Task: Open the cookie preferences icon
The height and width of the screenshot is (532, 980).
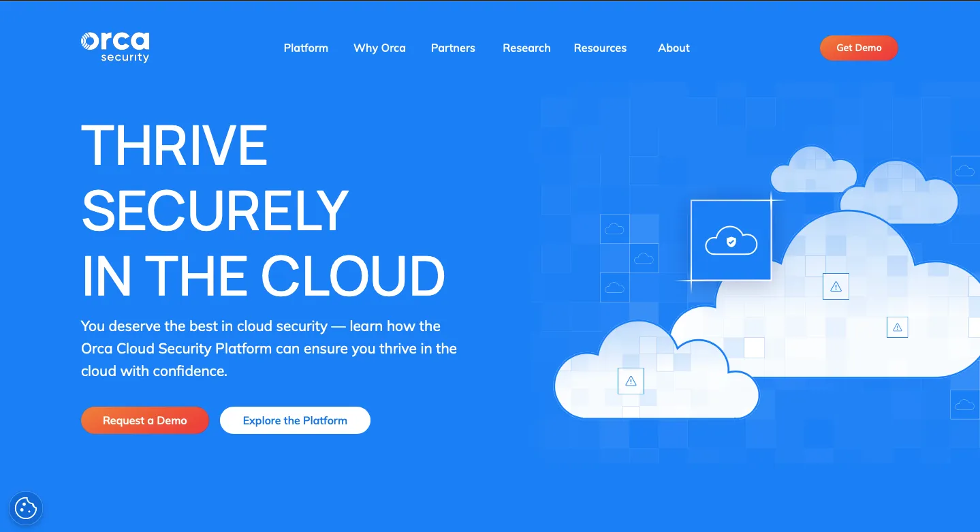Action: 26,507
